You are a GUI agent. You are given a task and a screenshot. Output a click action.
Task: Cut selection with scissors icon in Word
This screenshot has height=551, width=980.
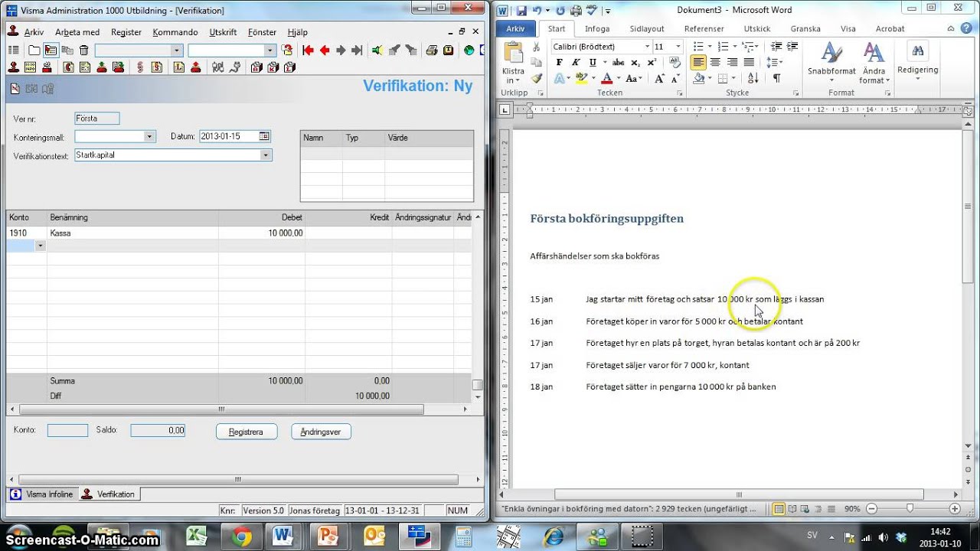[537, 48]
